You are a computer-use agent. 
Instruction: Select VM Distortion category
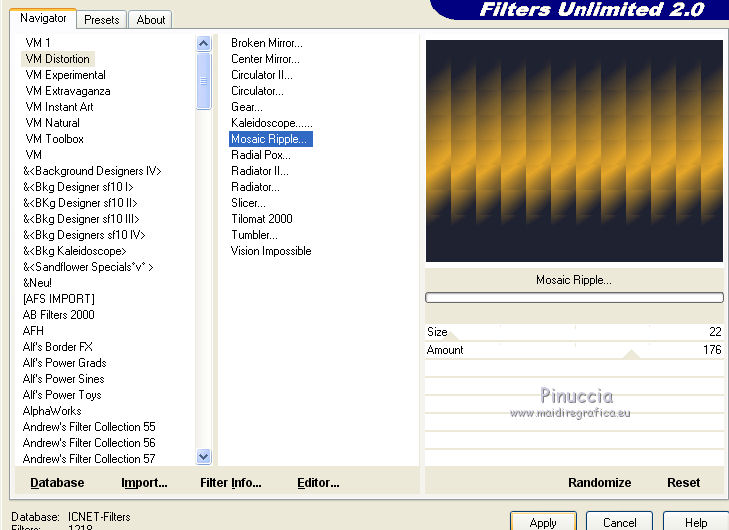coord(58,59)
